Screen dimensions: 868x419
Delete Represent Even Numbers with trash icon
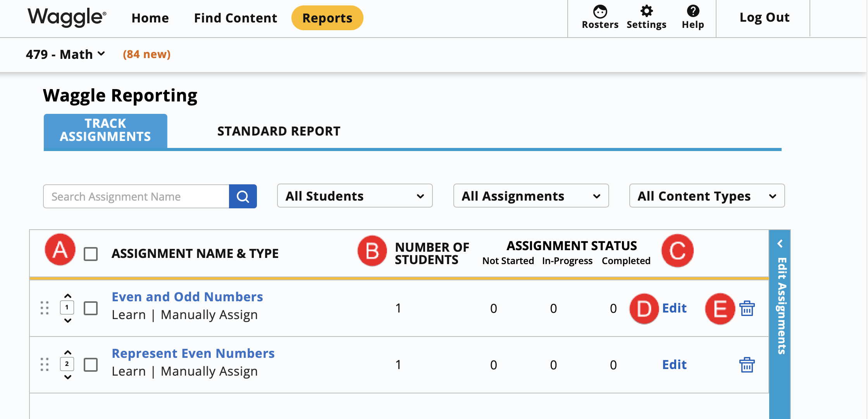click(747, 365)
